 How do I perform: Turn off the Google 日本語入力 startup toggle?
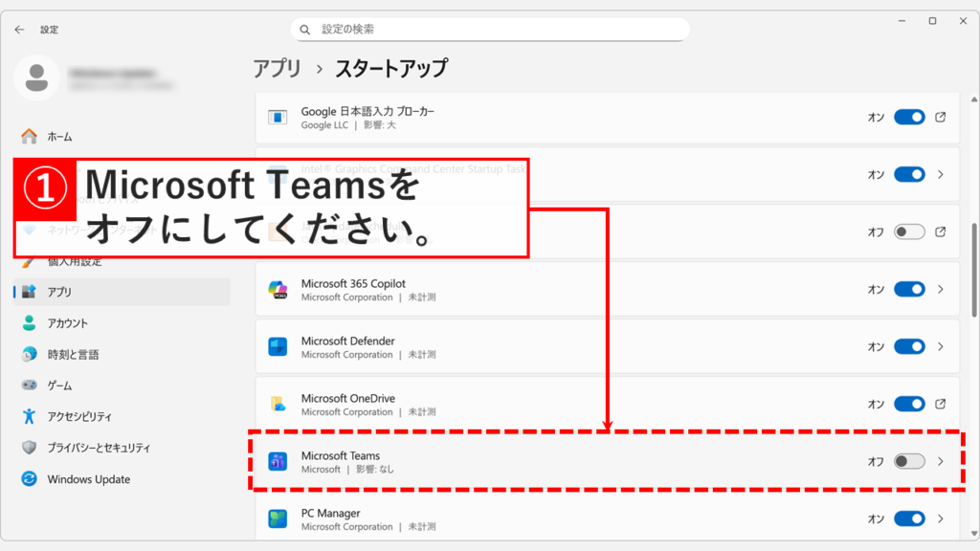(908, 118)
